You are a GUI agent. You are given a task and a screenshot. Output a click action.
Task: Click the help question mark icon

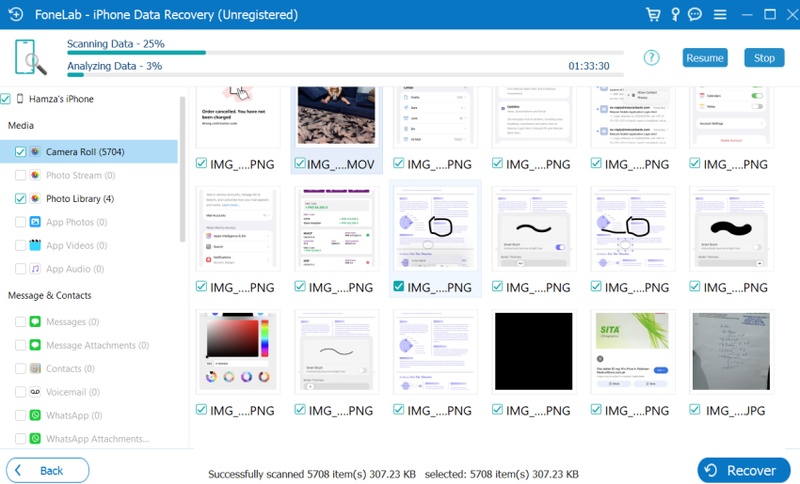651,58
